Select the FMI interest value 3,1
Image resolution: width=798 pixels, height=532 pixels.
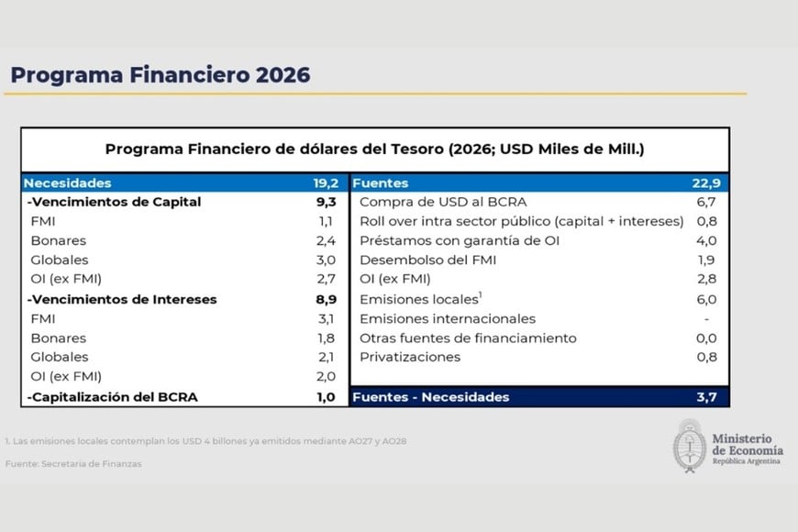tap(327, 319)
